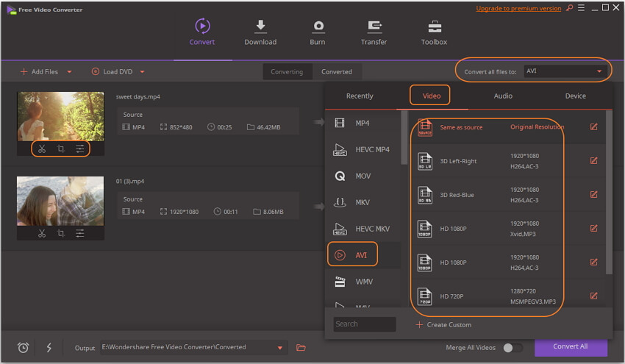Click the format Search field

point(364,324)
